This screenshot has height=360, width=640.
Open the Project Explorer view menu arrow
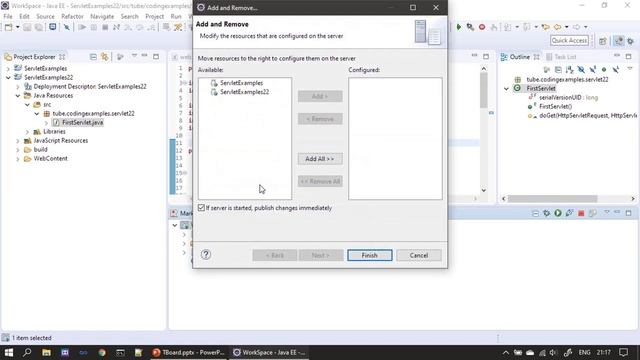coord(134,56)
